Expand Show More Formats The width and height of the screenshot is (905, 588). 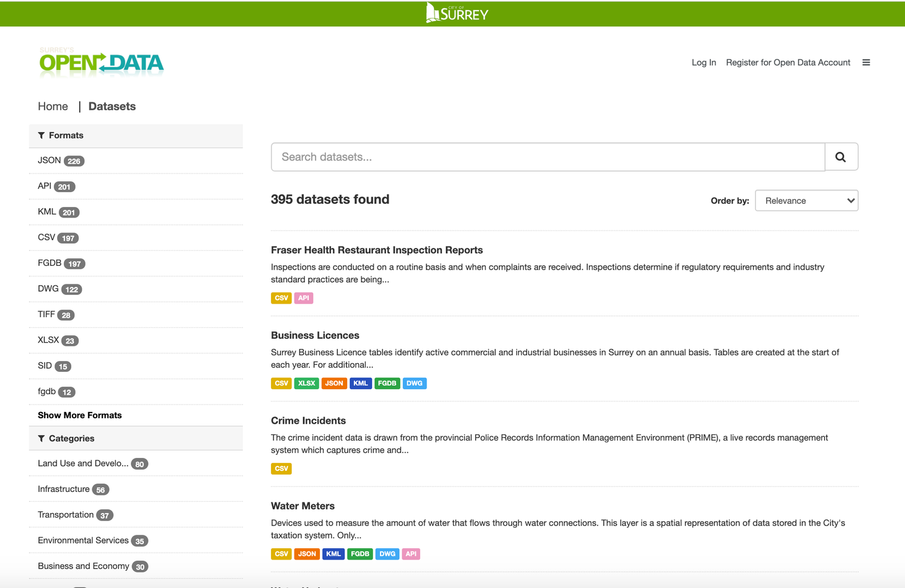pos(80,415)
